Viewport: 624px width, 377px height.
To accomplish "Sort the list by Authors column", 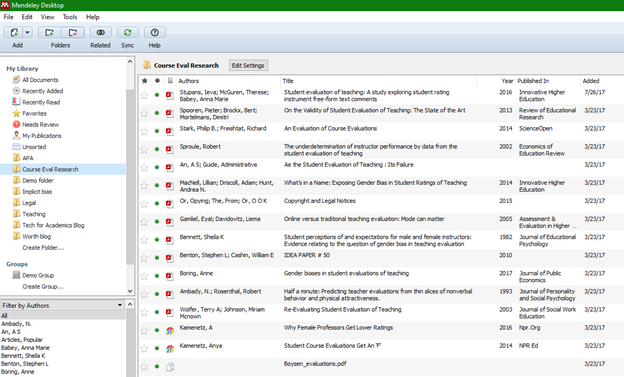I will 189,81.
